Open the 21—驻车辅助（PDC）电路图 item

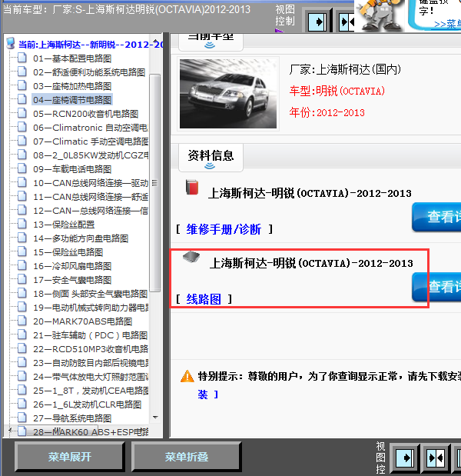click(x=90, y=335)
